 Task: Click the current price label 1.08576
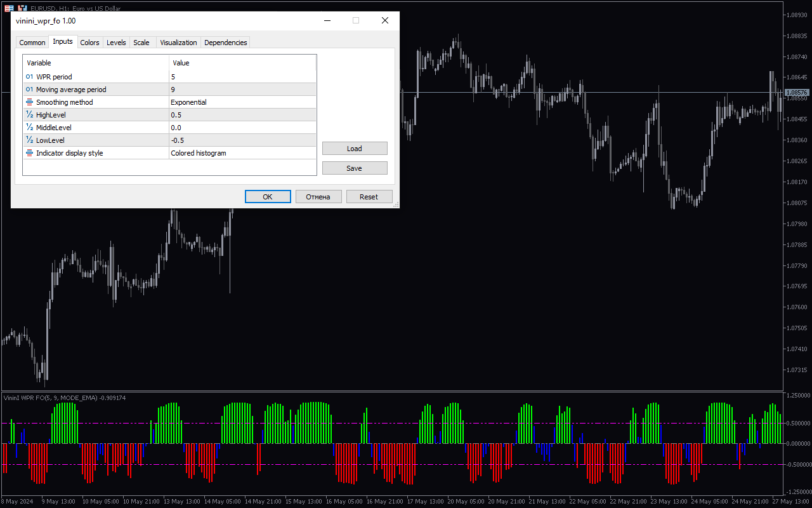[x=797, y=93]
